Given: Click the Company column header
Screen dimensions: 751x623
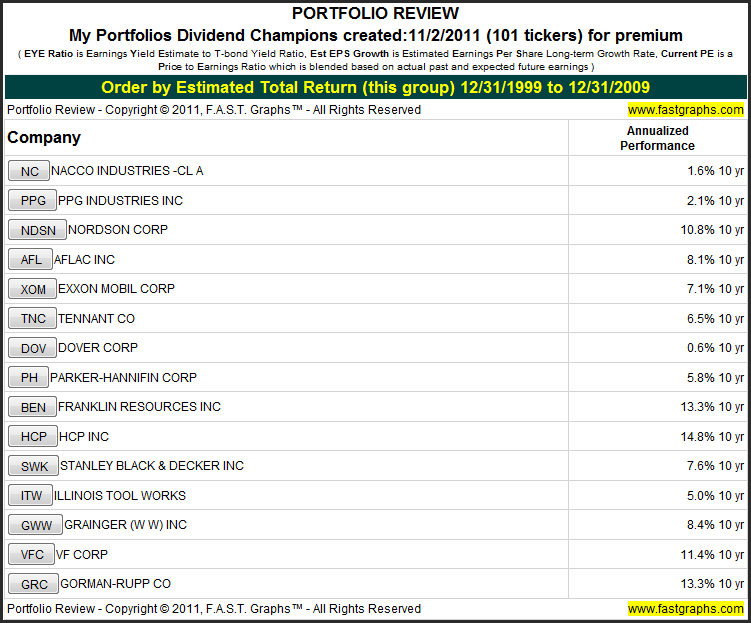Looking at the screenshot, I should (x=44, y=137).
